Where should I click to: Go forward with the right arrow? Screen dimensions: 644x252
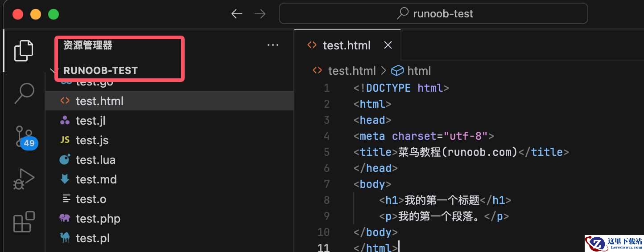(x=260, y=14)
